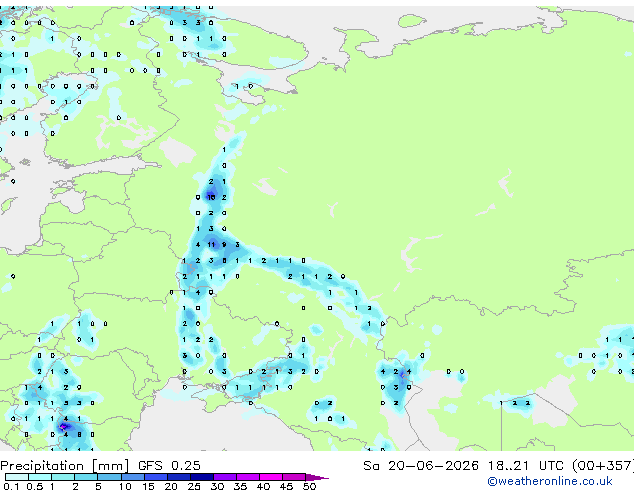Click the legend label '40'
This screenshot has width=634, height=490.
263,486
